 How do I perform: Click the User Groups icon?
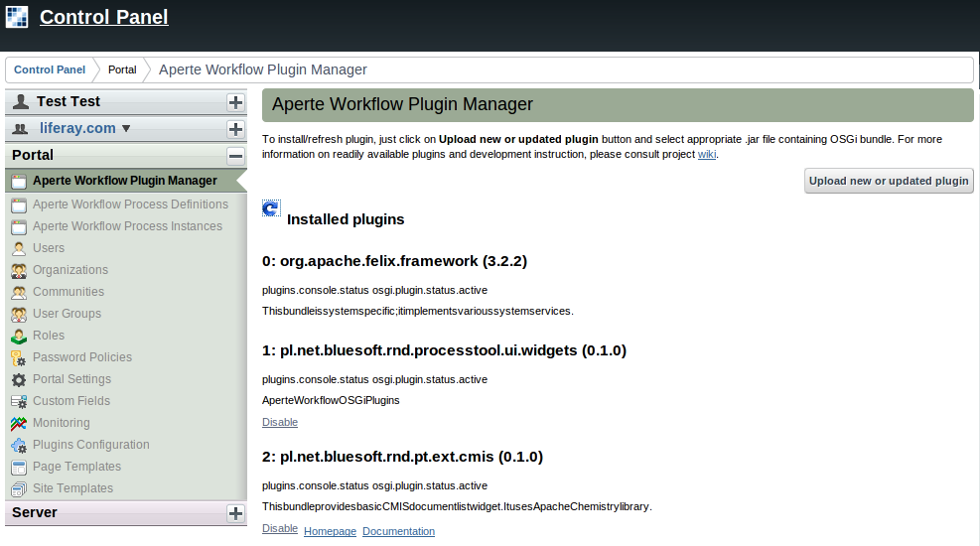coord(19,315)
